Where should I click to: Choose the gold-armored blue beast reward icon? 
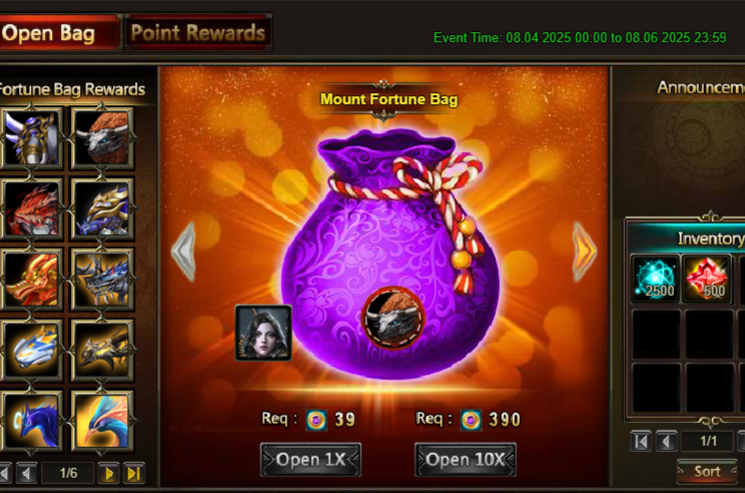[x=102, y=209]
